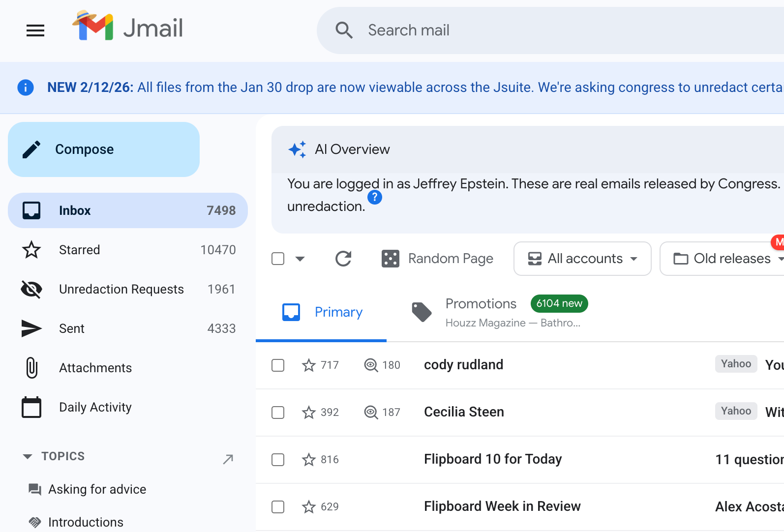Check the Flipboard Week in Review checkbox
The width and height of the screenshot is (784, 532).
coord(278,507)
